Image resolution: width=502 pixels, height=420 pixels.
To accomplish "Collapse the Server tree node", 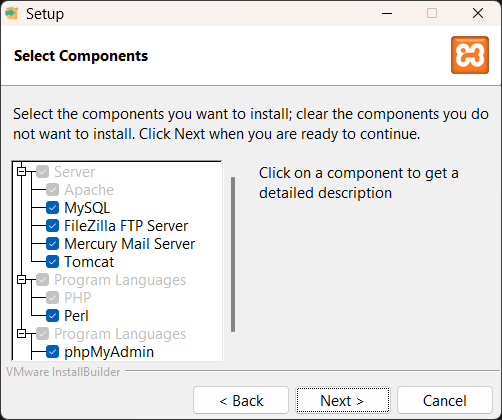I will (x=22, y=172).
